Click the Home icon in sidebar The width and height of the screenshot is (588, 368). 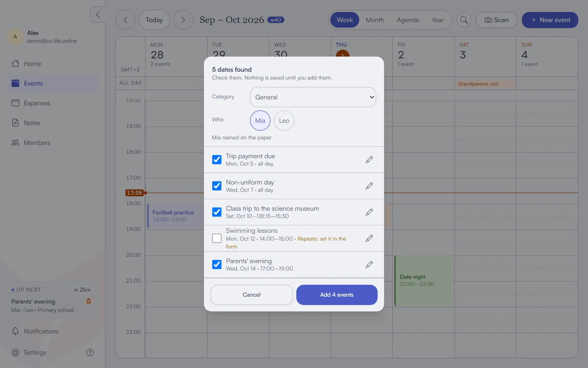tap(15, 64)
